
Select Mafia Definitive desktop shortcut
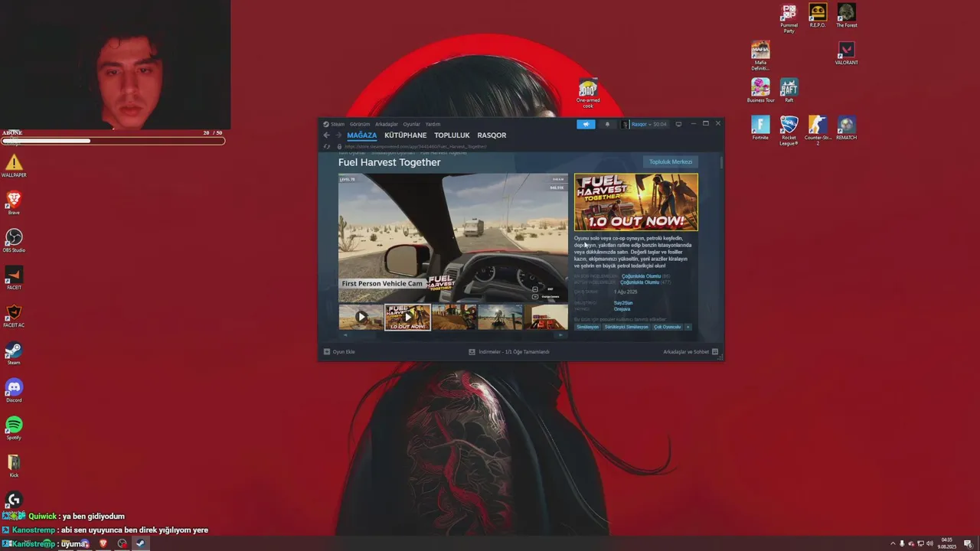[x=760, y=56]
